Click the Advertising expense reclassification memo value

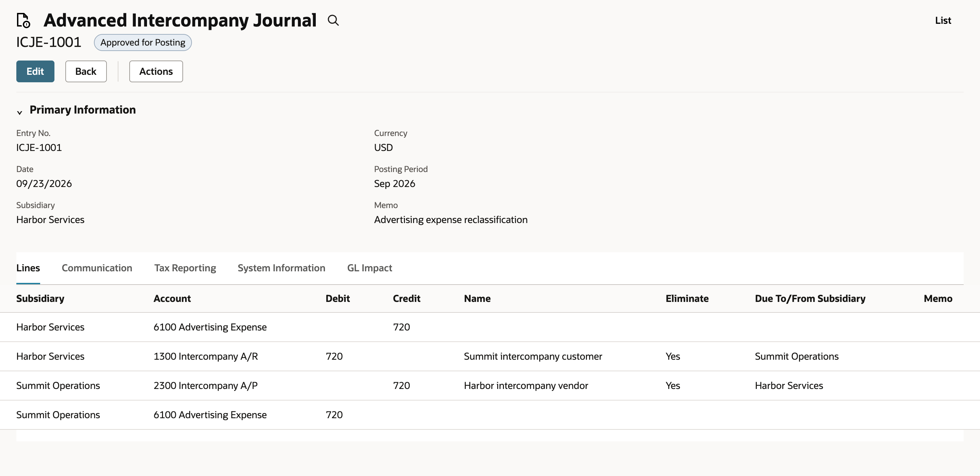click(451, 220)
